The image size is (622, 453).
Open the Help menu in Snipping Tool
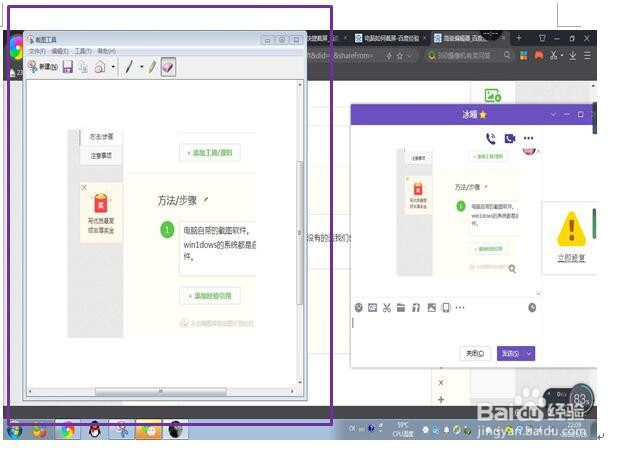point(106,51)
